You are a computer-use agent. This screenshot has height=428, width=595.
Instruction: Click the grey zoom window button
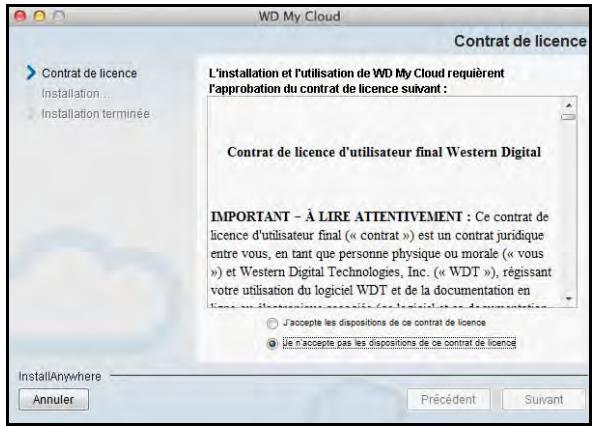59,16
